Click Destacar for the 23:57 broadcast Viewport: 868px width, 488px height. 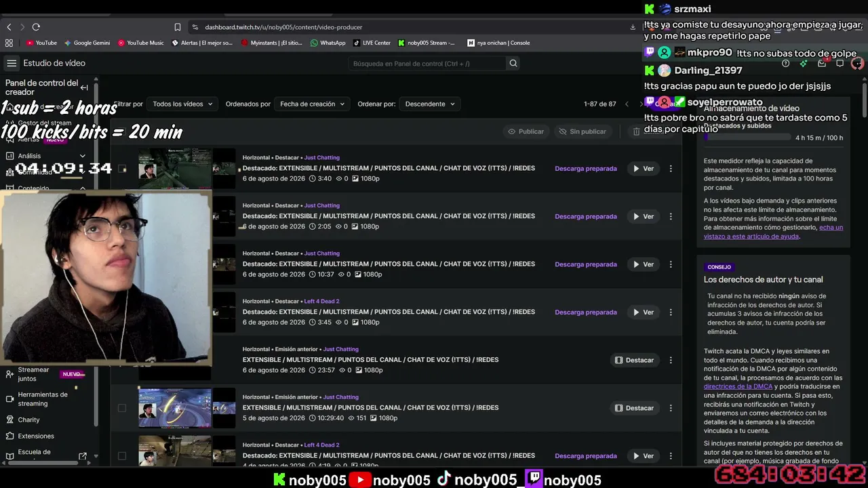tap(634, 360)
